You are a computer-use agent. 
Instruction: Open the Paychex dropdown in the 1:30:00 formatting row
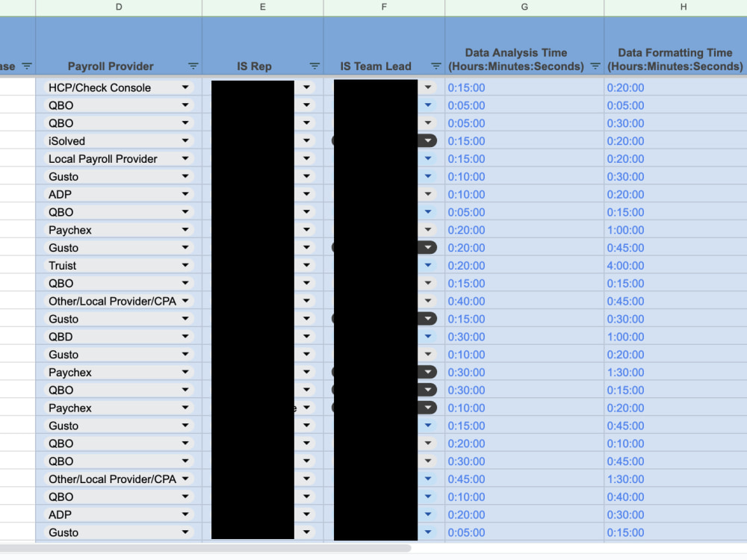[185, 372]
